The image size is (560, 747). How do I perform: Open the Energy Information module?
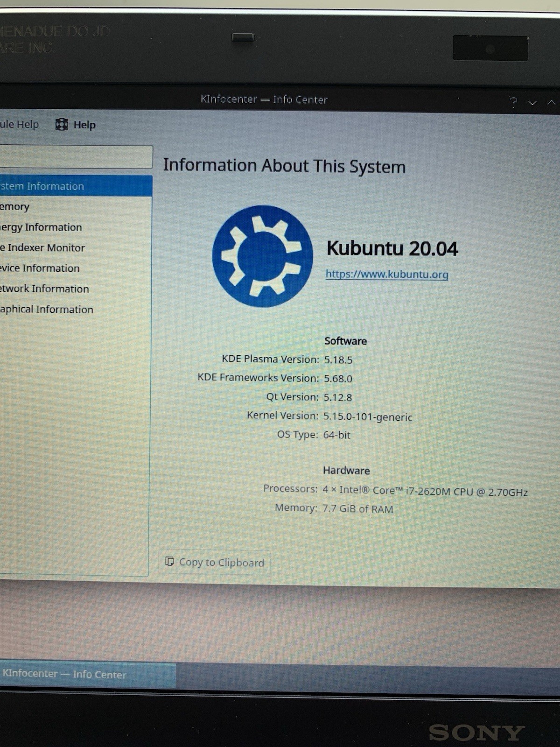point(76,227)
